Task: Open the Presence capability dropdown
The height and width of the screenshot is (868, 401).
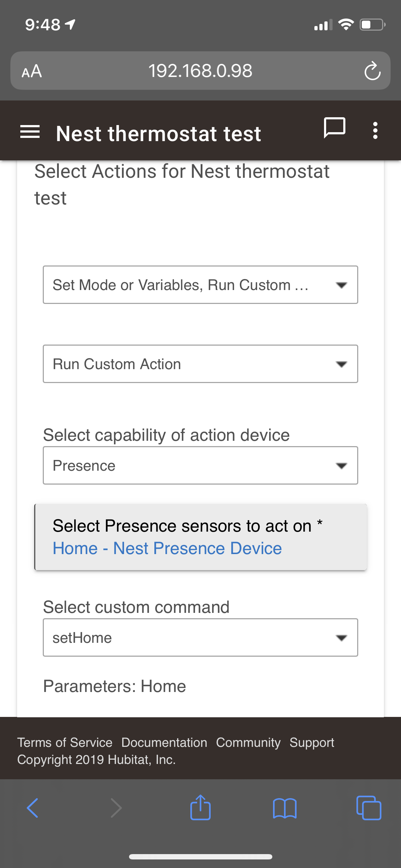Action: (200, 465)
